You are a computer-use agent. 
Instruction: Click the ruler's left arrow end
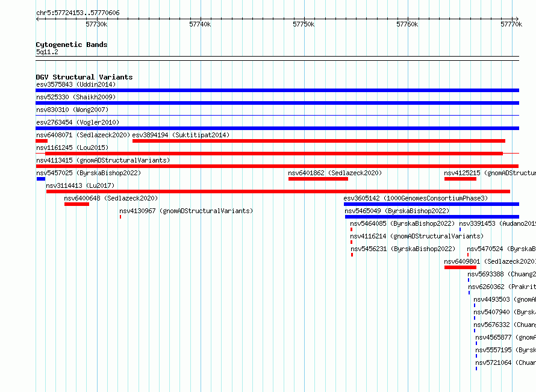(x=37, y=19)
